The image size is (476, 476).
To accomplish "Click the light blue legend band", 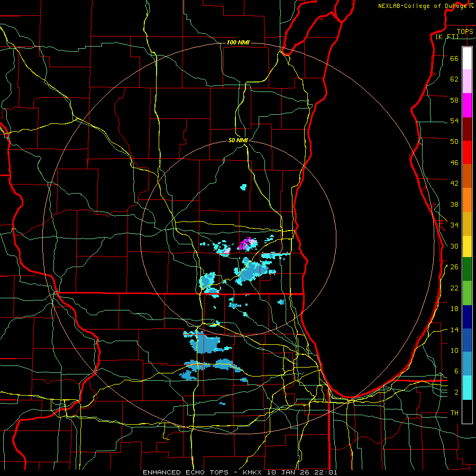I will [467, 364].
